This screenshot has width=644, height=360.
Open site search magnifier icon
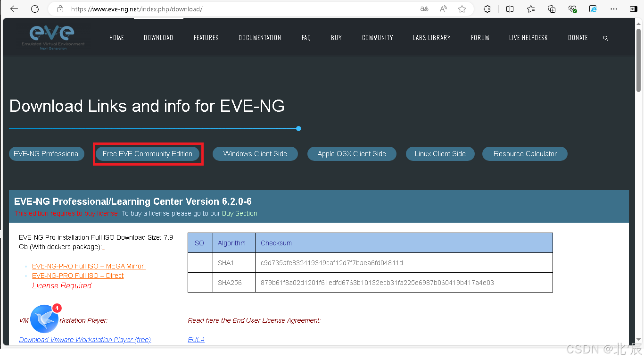point(606,38)
